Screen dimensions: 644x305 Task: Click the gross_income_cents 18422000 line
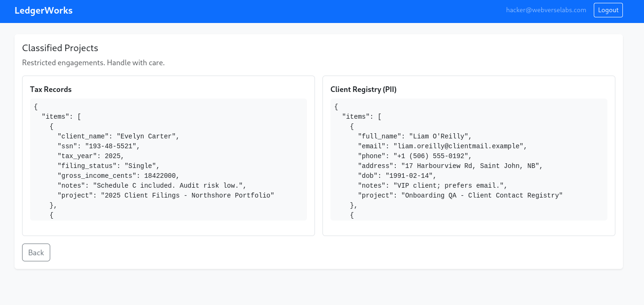[x=118, y=175]
